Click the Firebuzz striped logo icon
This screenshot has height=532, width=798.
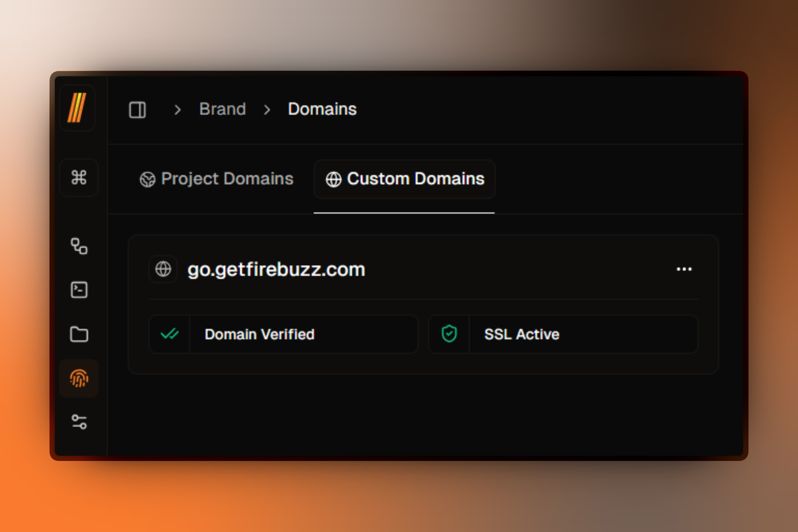coord(77,108)
